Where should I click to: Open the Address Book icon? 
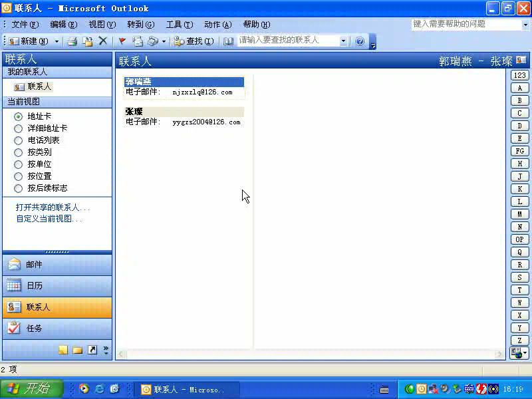click(x=228, y=41)
